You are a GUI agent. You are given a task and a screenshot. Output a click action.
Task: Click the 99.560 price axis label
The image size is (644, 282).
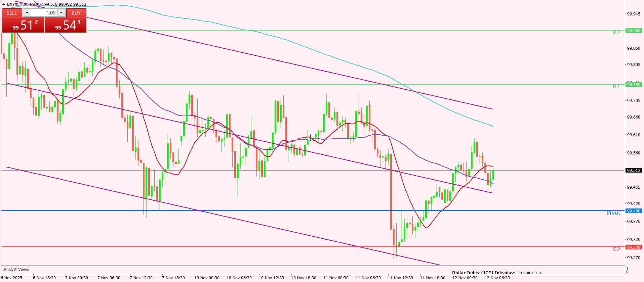tap(634, 153)
